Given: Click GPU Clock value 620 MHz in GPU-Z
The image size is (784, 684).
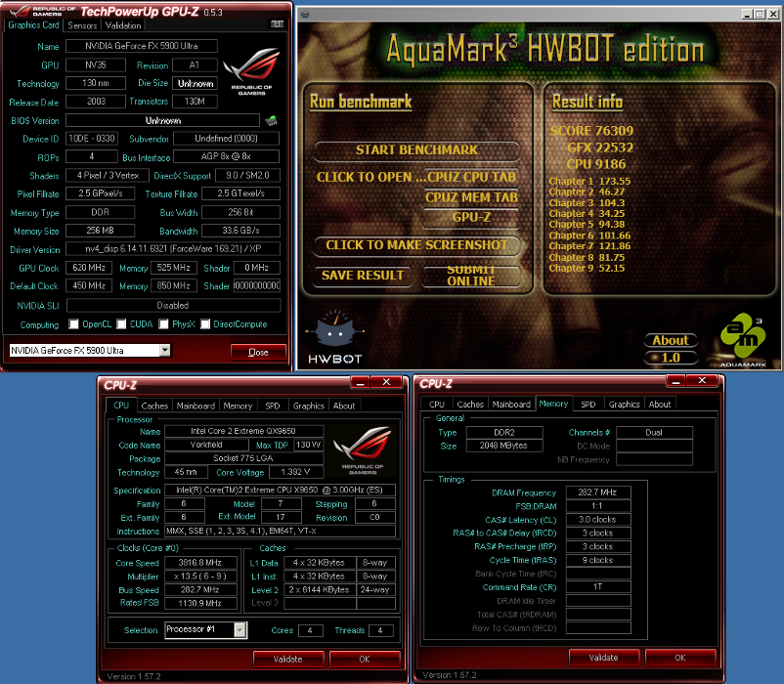Looking at the screenshot, I should [89, 268].
